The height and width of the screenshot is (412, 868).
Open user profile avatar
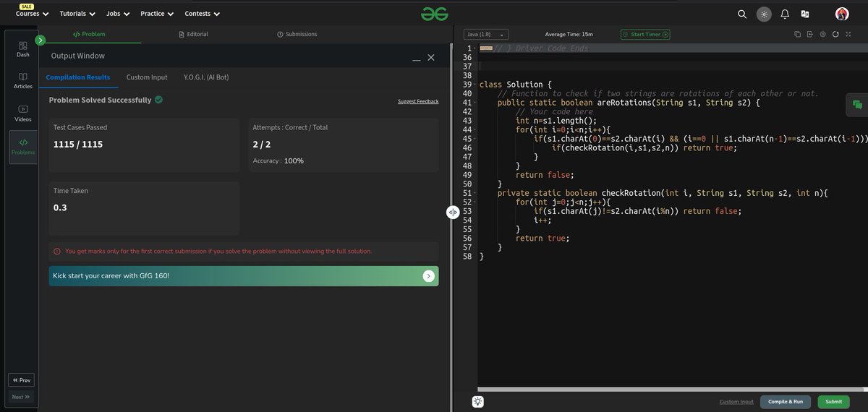[842, 14]
